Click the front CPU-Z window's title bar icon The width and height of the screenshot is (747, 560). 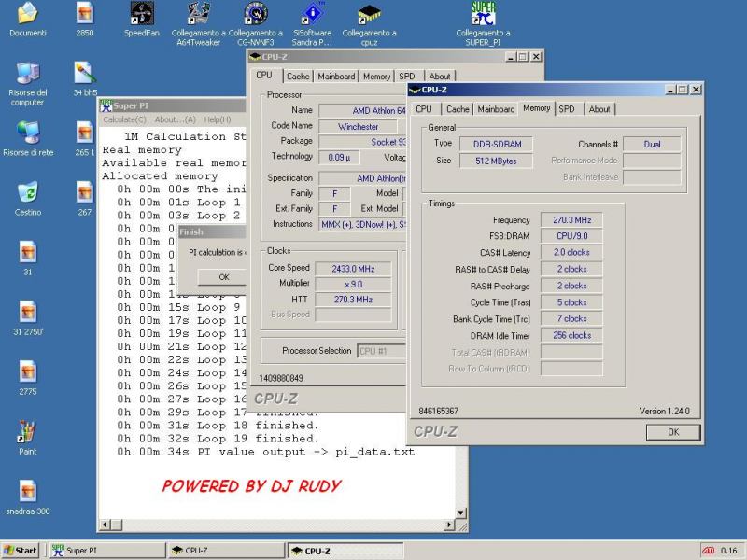(x=415, y=90)
